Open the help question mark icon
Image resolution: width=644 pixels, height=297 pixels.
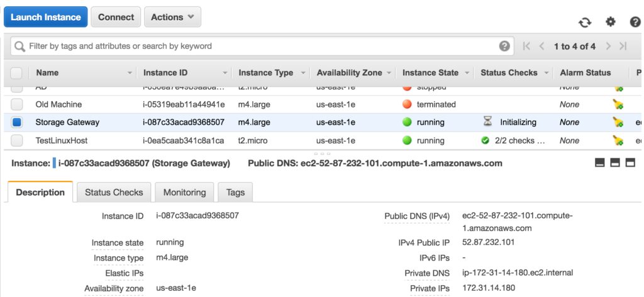[x=635, y=22]
